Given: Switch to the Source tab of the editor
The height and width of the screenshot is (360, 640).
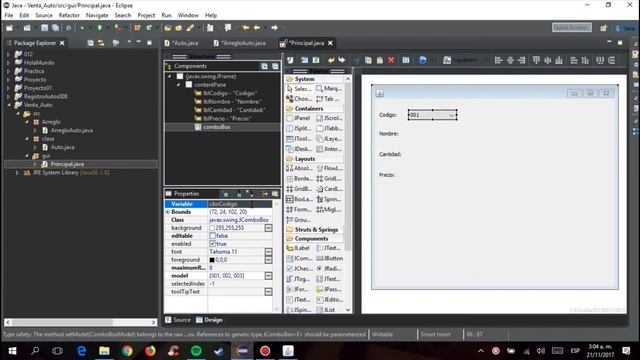Looking at the screenshot, I should (178, 320).
